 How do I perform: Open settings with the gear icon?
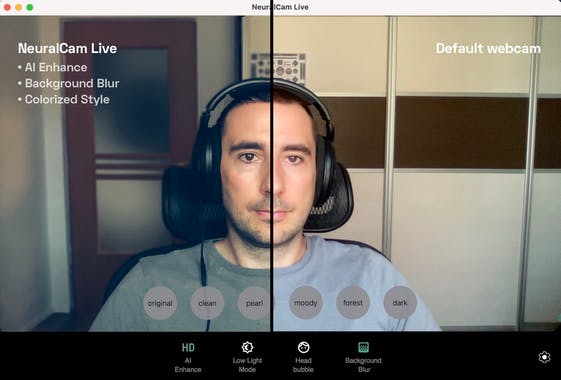(x=544, y=357)
